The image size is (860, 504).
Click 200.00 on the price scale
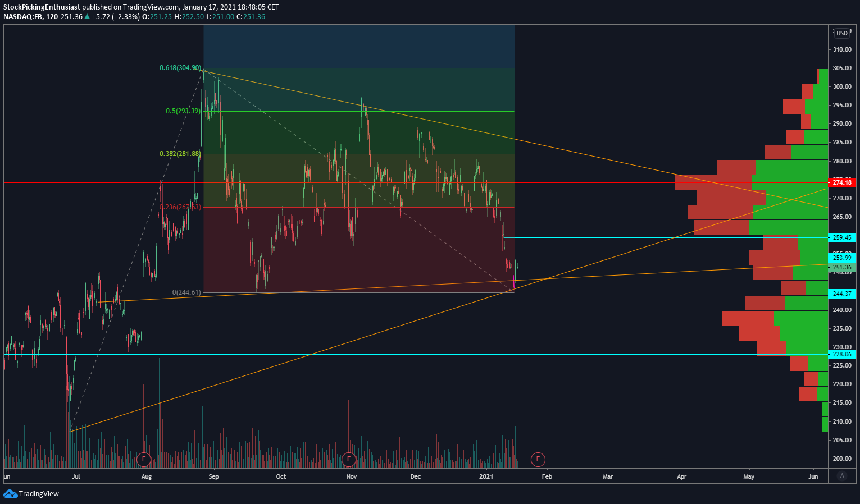coord(842,459)
